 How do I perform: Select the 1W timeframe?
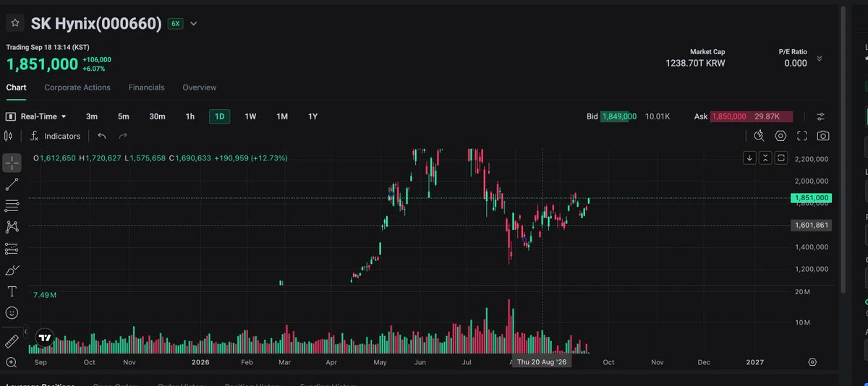[x=250, y=116]
